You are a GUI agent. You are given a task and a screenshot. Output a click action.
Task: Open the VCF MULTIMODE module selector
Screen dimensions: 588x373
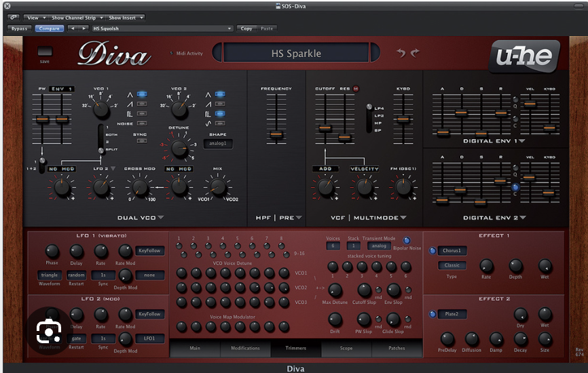pyautogui.click(x=403, y=218)
